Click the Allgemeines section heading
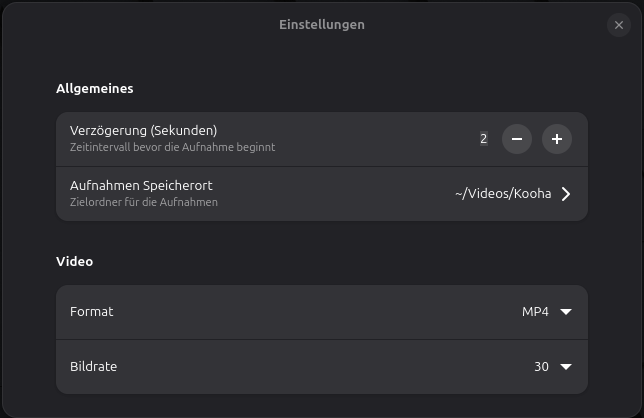Screen dimensions: 644x418 click(95, 89)
